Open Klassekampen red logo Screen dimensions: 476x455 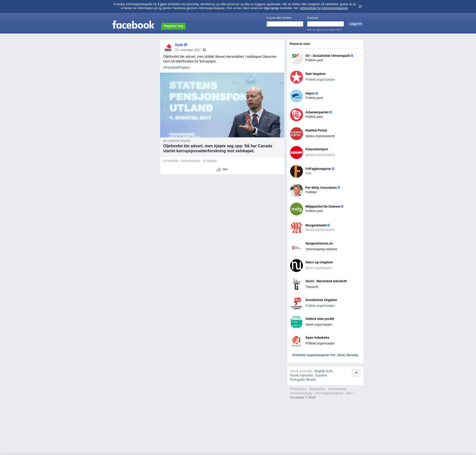(x=297, y=152)
